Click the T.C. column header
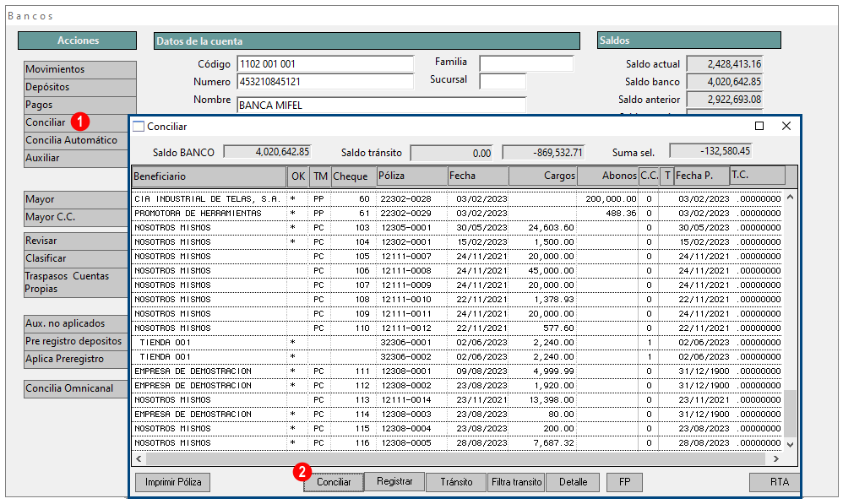 (x=758, y=176)
